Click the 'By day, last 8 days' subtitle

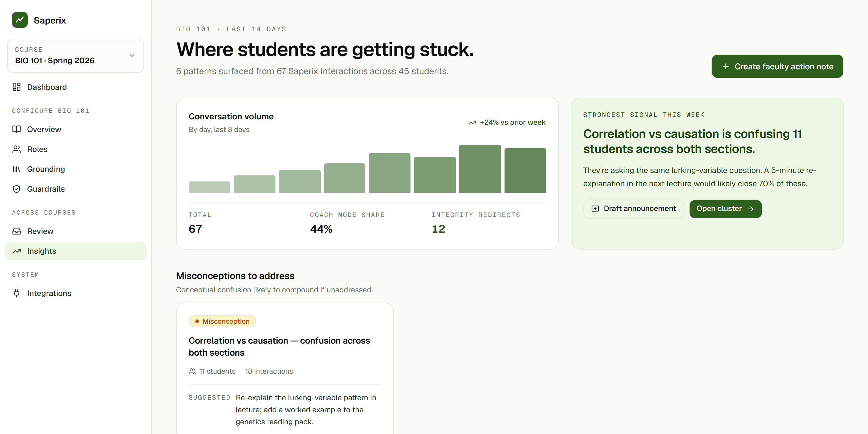tap(219, 130)
